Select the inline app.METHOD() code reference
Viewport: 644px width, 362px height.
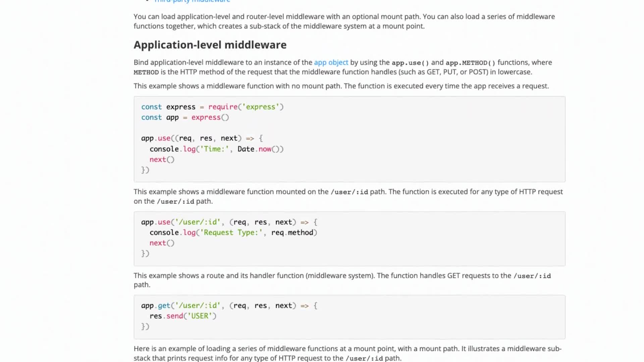pos(469,63)
